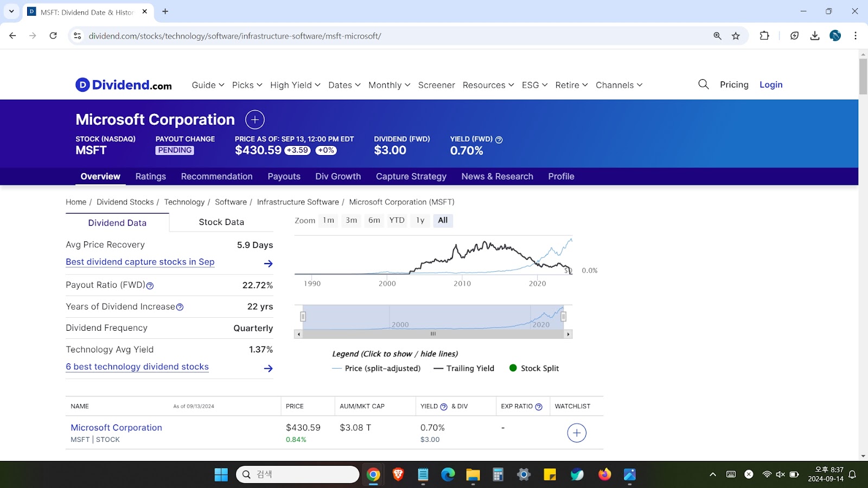Set chart zoom to All
Screen dimensions: 868x488
pyautogui.click(x=443, y=220)
